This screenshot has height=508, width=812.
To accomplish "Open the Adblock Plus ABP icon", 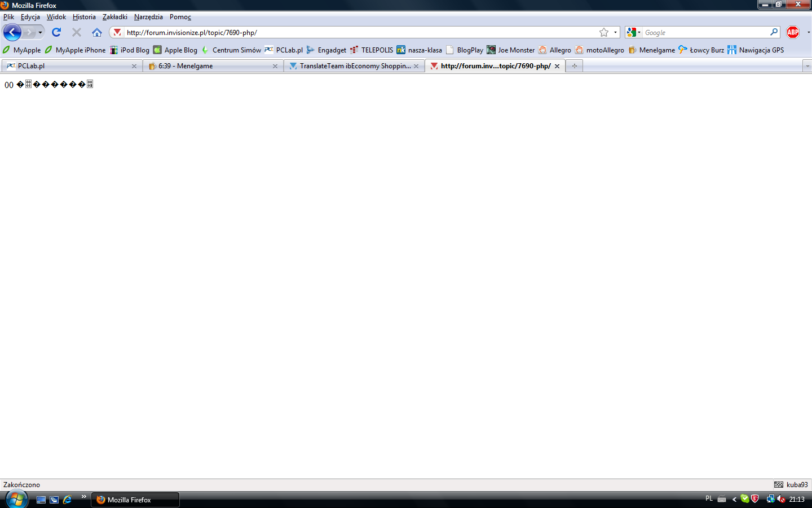I will (x=793, y=32).
